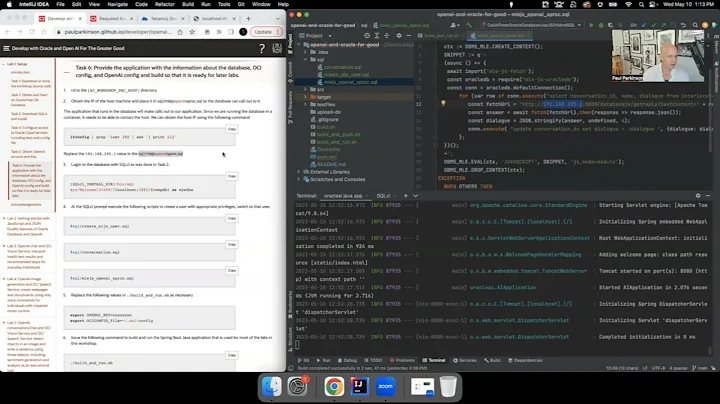
Task: Click Paul Parkinson's webcam thumbnail
Action: [x=658, y=56]
